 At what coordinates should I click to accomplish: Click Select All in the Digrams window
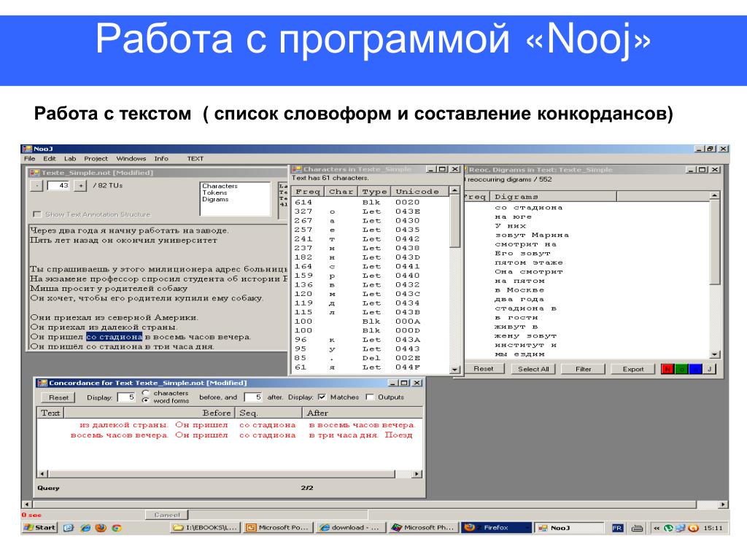533,368
